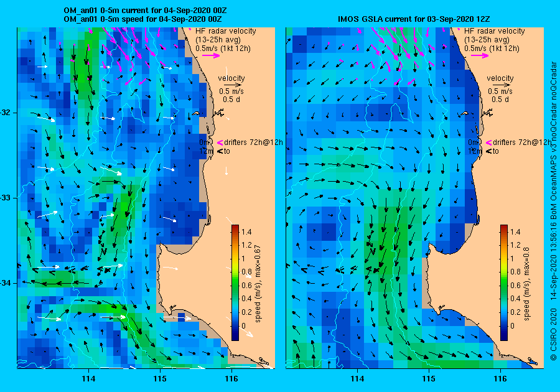Click the title 'OM_an01 0-5m speed for 04-Sep-2020 00Z'

click(143, 19)
